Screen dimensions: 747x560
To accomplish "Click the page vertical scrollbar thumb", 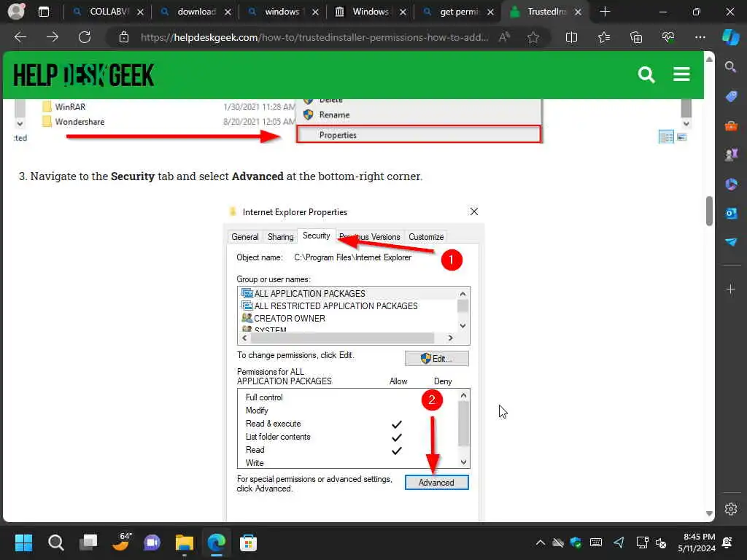I will pos(709,211).
